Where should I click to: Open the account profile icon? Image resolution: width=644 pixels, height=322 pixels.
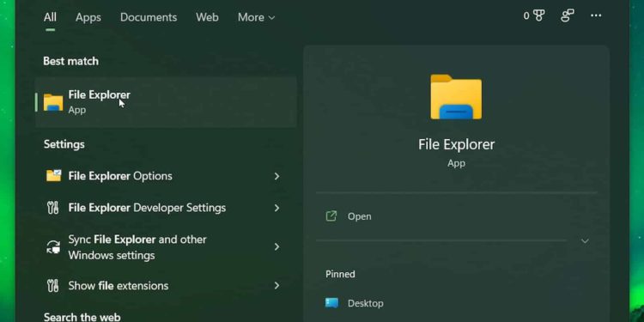[x=568, y=15]
